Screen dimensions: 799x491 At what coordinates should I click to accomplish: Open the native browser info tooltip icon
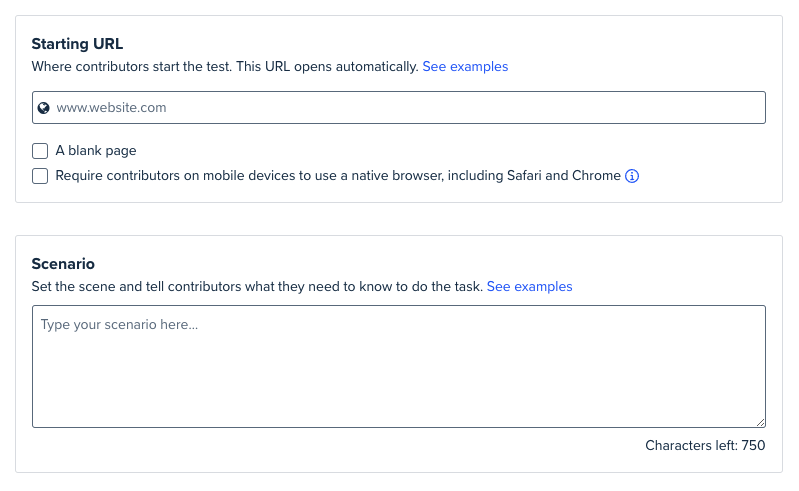click(632, 176)
